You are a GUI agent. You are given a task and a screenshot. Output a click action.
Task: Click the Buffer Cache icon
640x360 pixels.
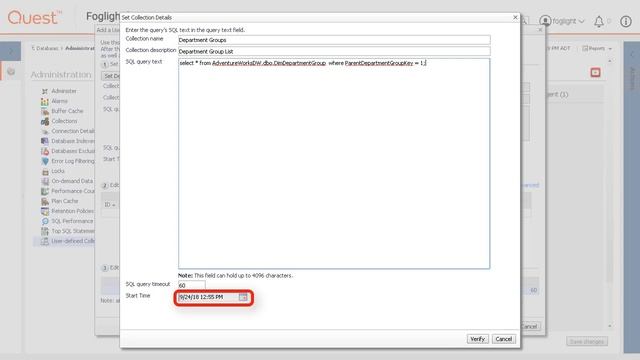tap(45, 111)
